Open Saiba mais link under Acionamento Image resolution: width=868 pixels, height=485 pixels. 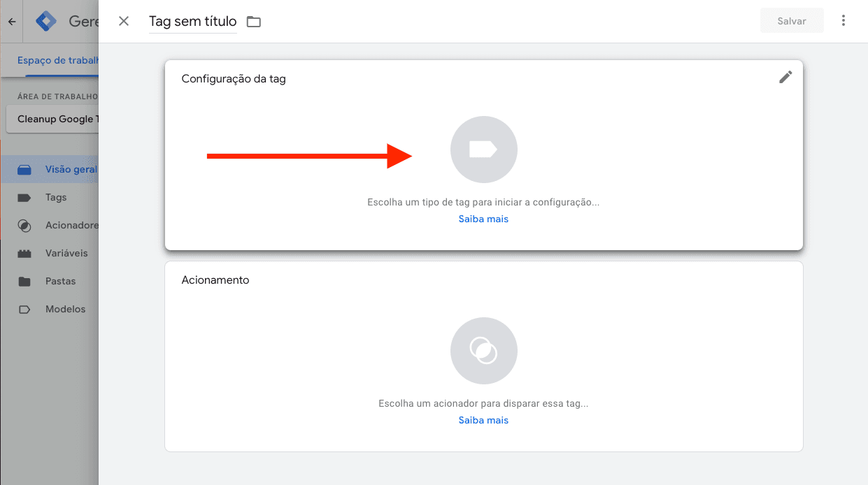pos(483,421)
